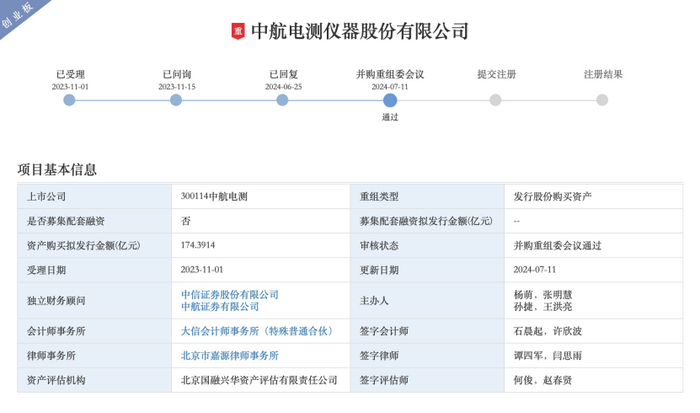This screenshot has height=413, width=700.
Task: Click the 北京国融兴华资产评估有限责任公司 cell
Action: click(259, 380)
